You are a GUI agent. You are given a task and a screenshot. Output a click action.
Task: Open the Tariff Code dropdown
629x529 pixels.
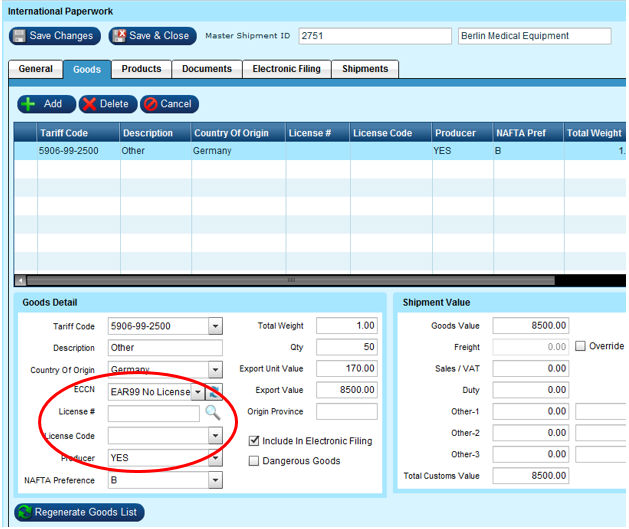[x=215, y=326]
